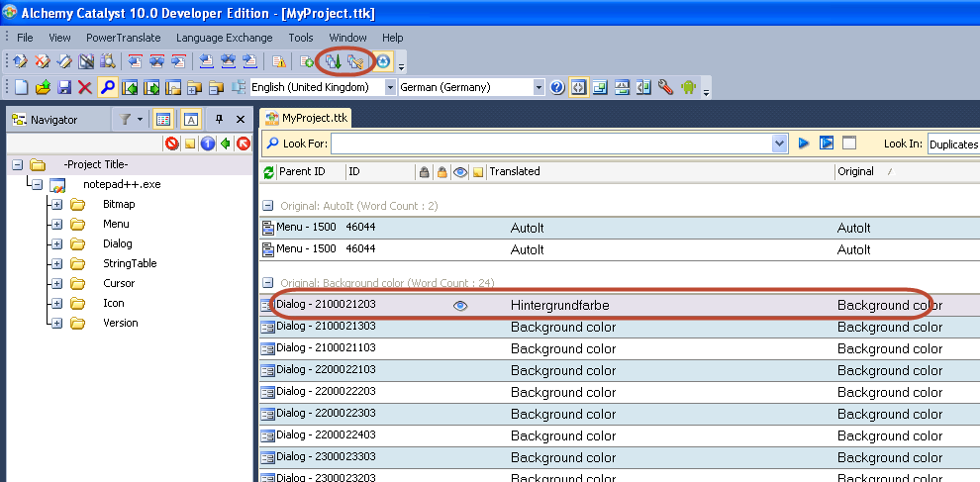Image resolution: width=980 pixels, height=482 pixels.
Task: Open the Look For history dropdown arrow
Action: (779, 144)
